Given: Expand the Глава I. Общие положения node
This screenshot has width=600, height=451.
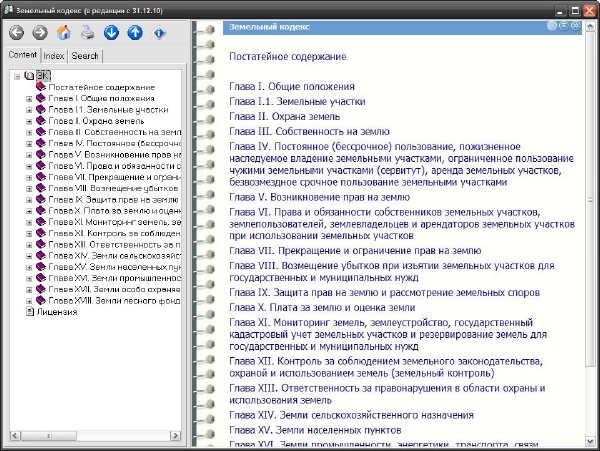Looking at the screenshot, I should [30, 98].
